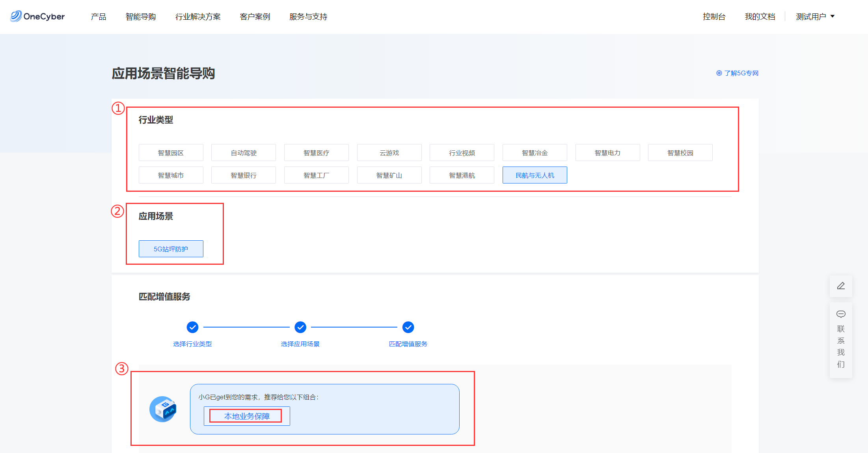Open the 了解5G专网 link

741,73
